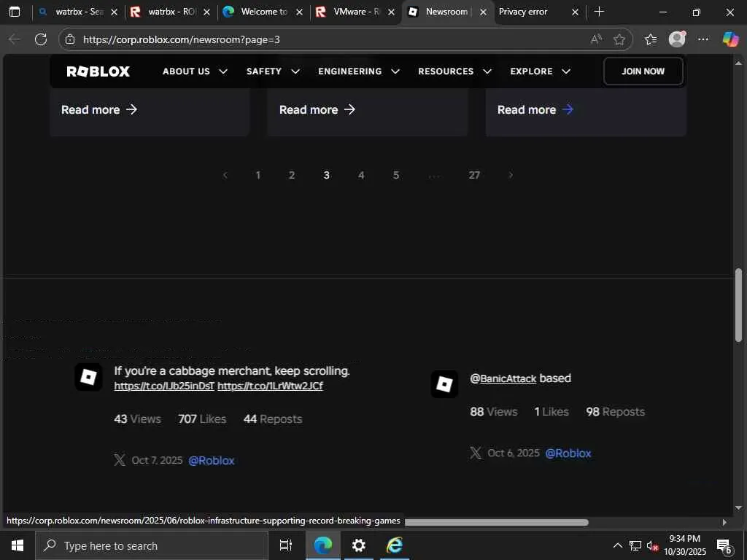Viewport: 747px width, 560px height.
Task: Click the horizontal page scrollbar thumb
Action: click(496, 522)
